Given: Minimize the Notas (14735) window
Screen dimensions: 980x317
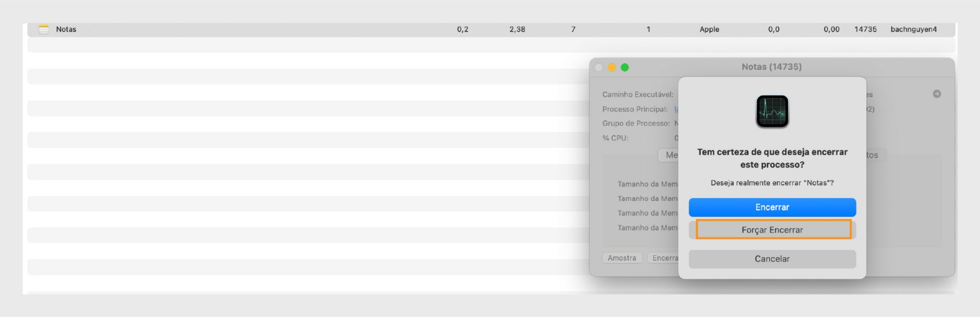Looking at the screenshot, I should pos(611,67).
